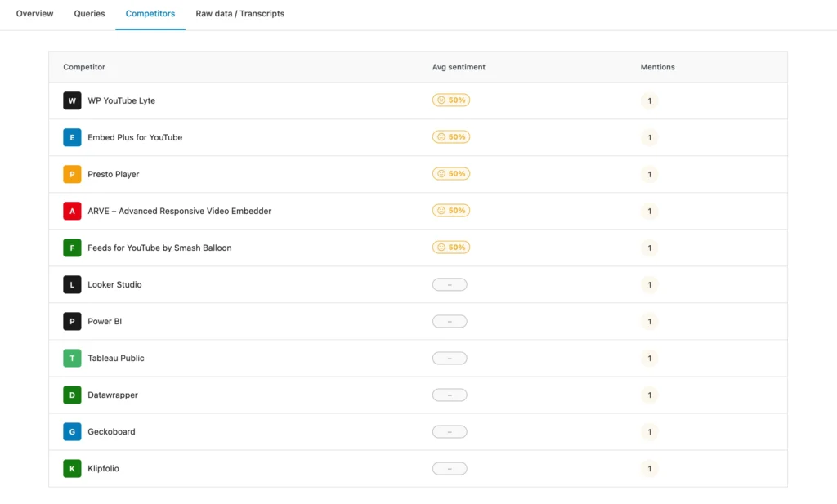Screen dimensions: 837x504
Task: Click Feeds for YouTube by Smash Balloon
Action: tap(159, 248)
